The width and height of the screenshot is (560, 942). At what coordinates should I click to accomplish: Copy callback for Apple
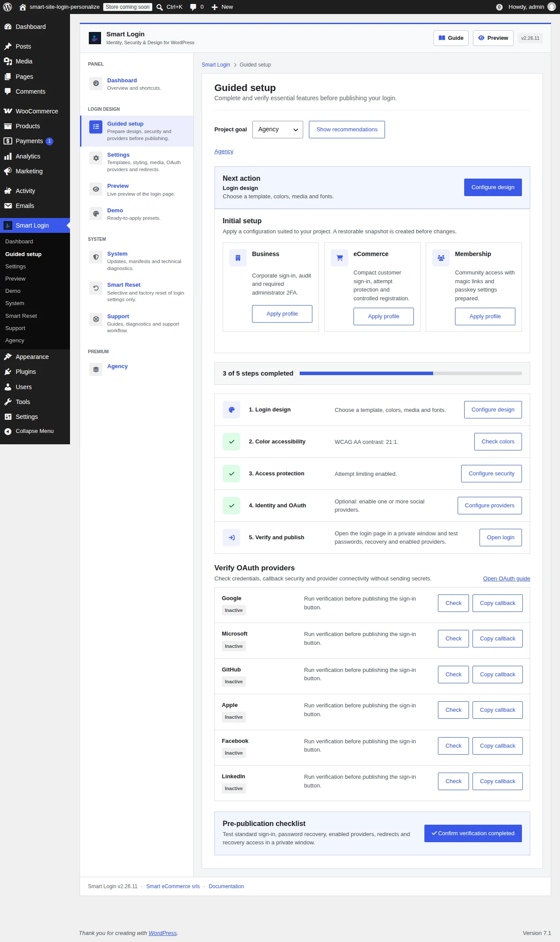tap(497, 710)
